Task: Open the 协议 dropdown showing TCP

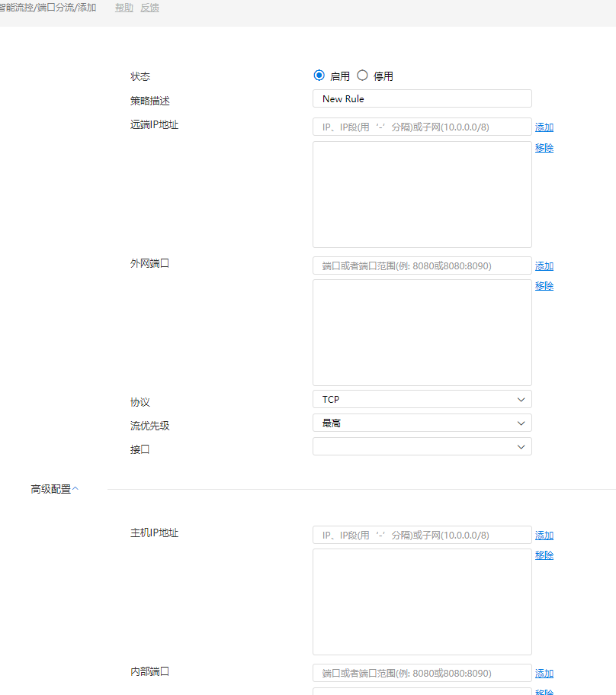Action: [x=422, y=399]
